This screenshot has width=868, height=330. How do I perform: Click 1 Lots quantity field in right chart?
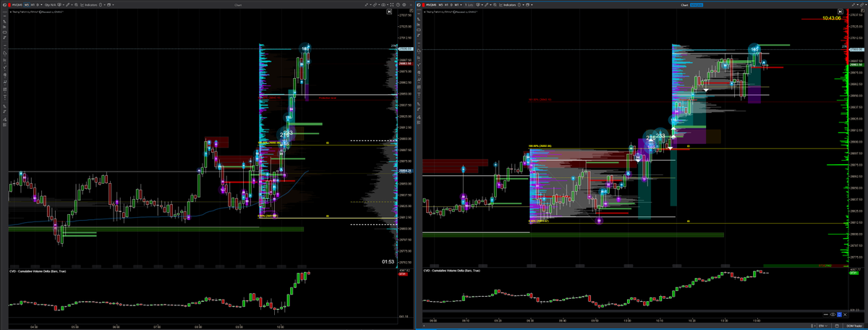click(469, 4)
